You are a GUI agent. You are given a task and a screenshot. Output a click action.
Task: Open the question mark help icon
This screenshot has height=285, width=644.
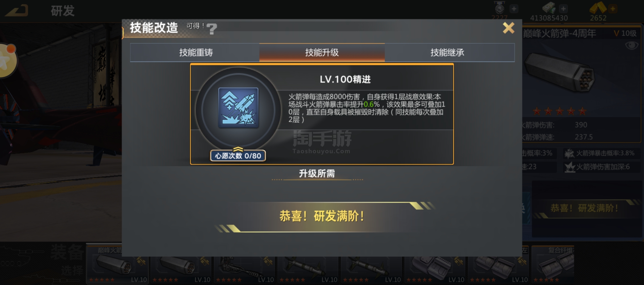tap(212, 29)
